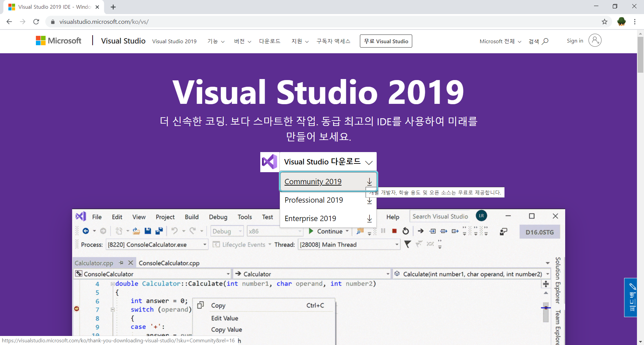
Task: Click the page vertical scrollbar thumb
Action: click(640, 55)
